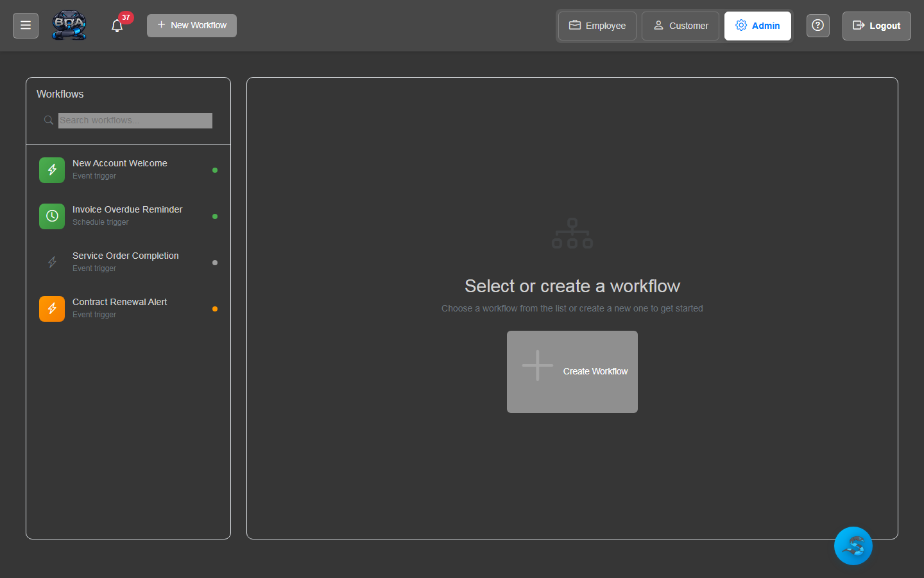Click the orange status dot on Contract Renewal Alert

point(215,309)
